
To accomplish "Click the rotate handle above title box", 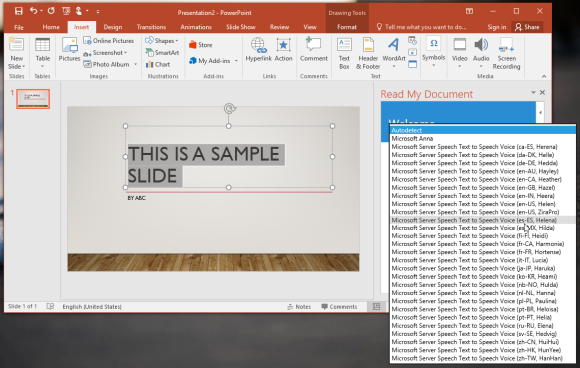I will [229, 108].
